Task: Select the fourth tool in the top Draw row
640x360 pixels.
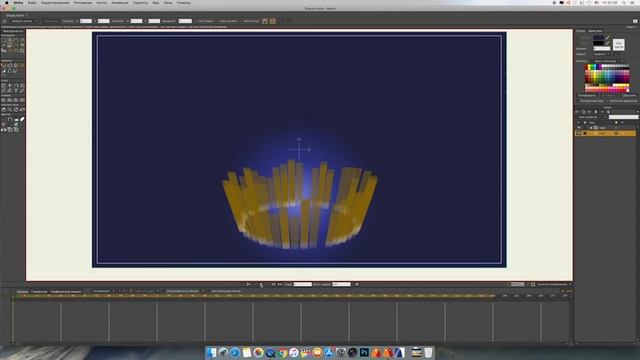Action: 22,40
